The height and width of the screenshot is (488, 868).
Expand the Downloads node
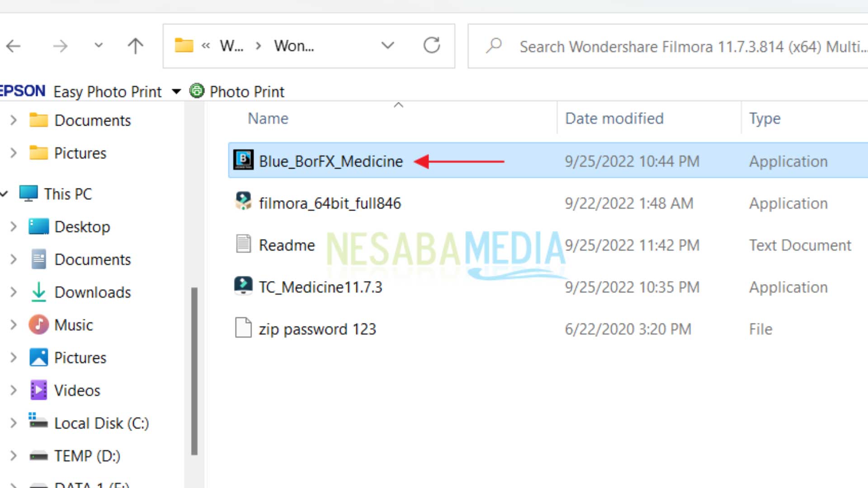14,292
